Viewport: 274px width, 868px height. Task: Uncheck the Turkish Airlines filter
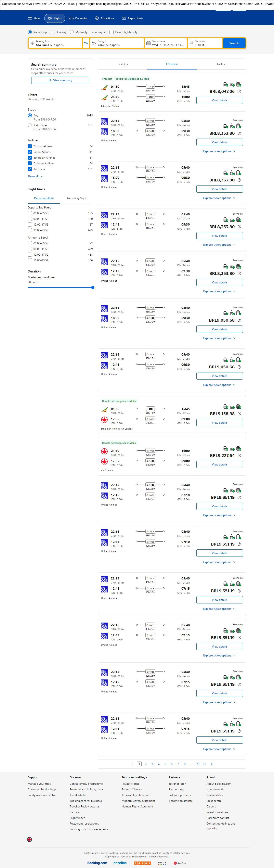(30, 146)
